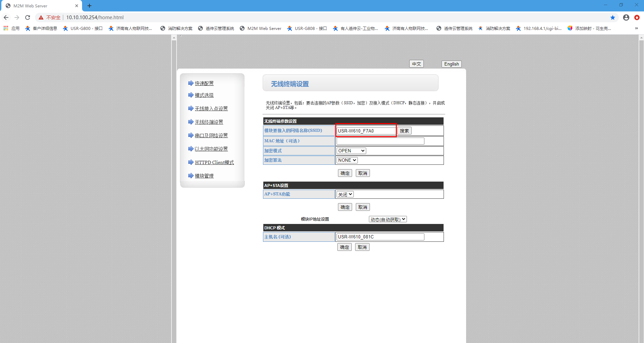Show hidden bookmarks overflow chevron

(x=636, y=28)
